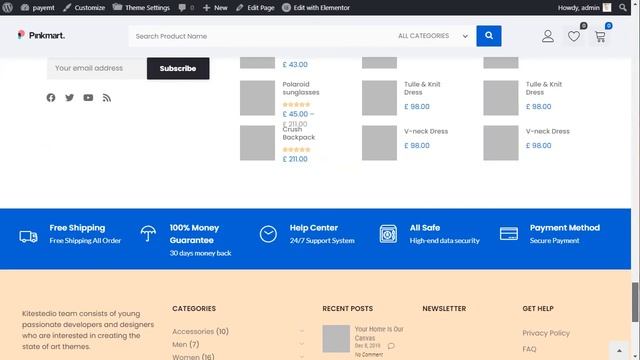Focus the Your email address field
This screenshot has width=640, height=360.
(97, 68)
